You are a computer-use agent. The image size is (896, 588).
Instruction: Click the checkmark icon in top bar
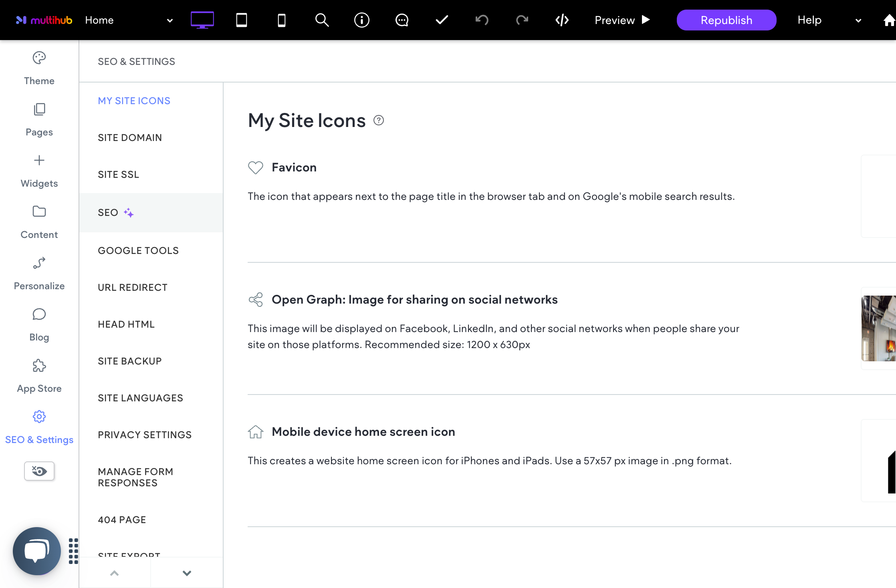(x=442, y=20)
